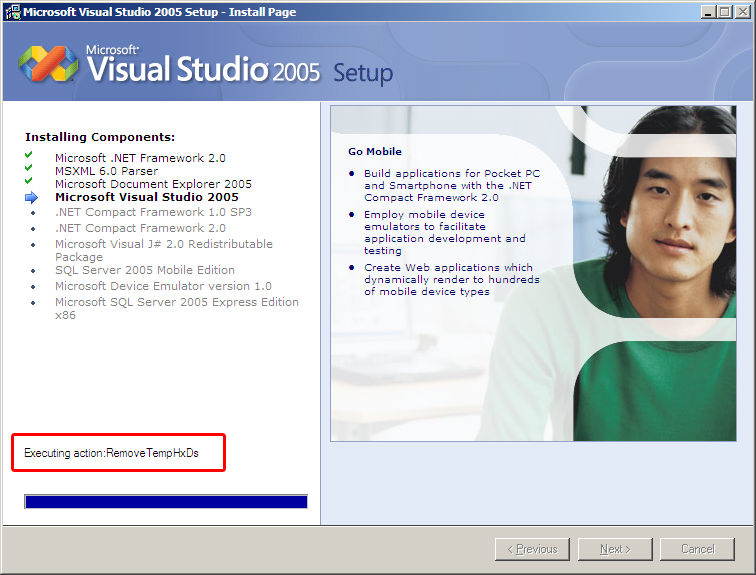The width and height of the screenshot is (756, 575).
Task: Select Microsoft Device Emulator version 1.0 item
Action: click(x=163, y=286)
